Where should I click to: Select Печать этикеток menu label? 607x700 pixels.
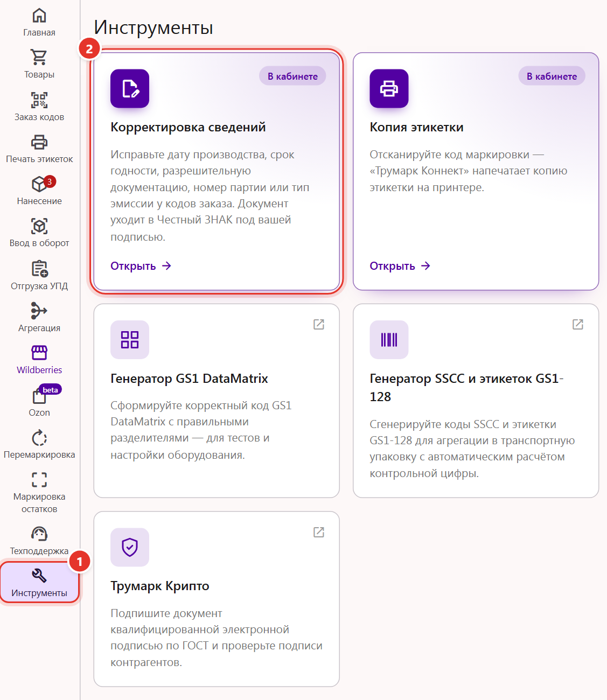click(39, 159)
